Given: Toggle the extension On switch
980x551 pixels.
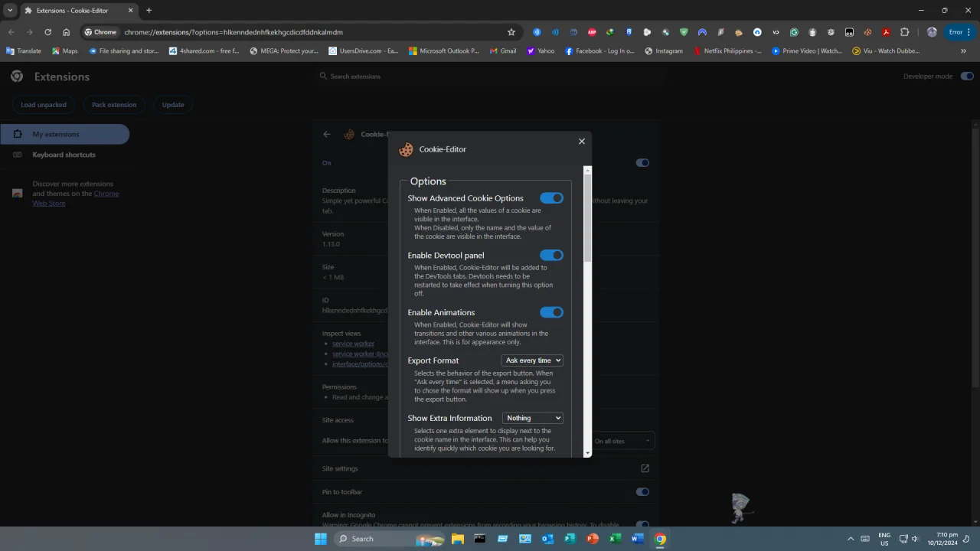Looking at the screenshot, I should coord(642,162).
